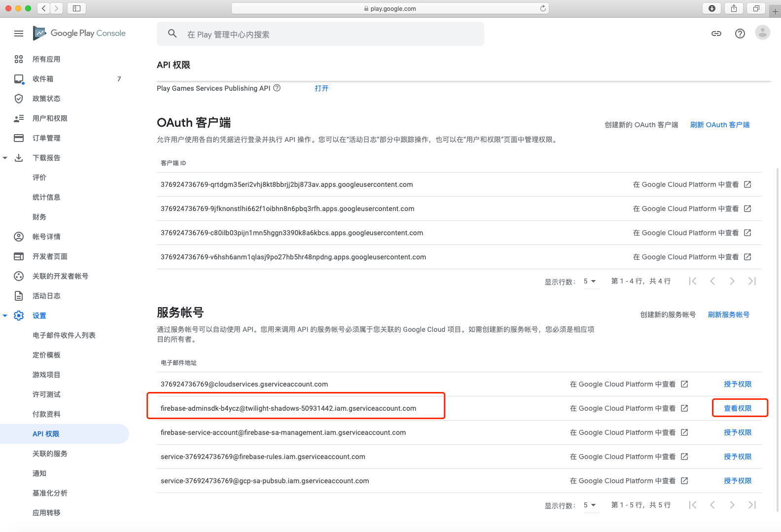Click 创建新的 OAuth 客户端
The height and width of the screenshot is (532, 781).
point(641,125)
